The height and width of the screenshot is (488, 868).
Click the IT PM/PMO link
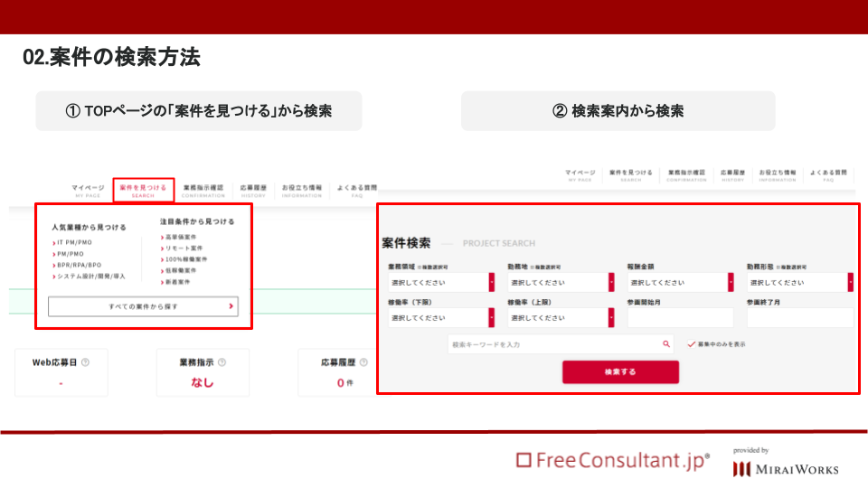[74, 242]
